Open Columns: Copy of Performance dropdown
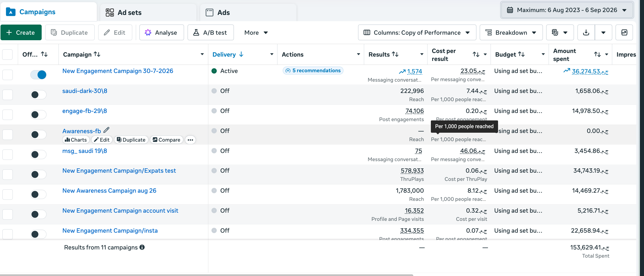 click(417, 33)
